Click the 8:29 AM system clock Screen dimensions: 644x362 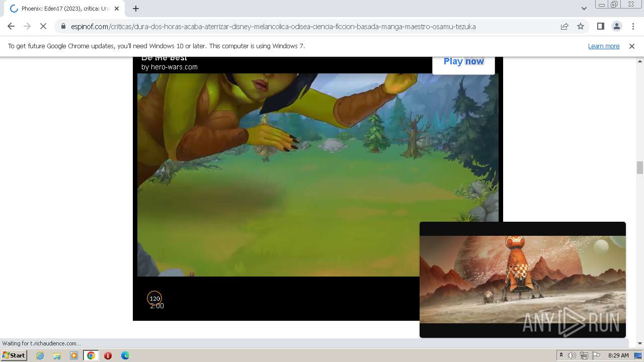click(x=618, y=355)
